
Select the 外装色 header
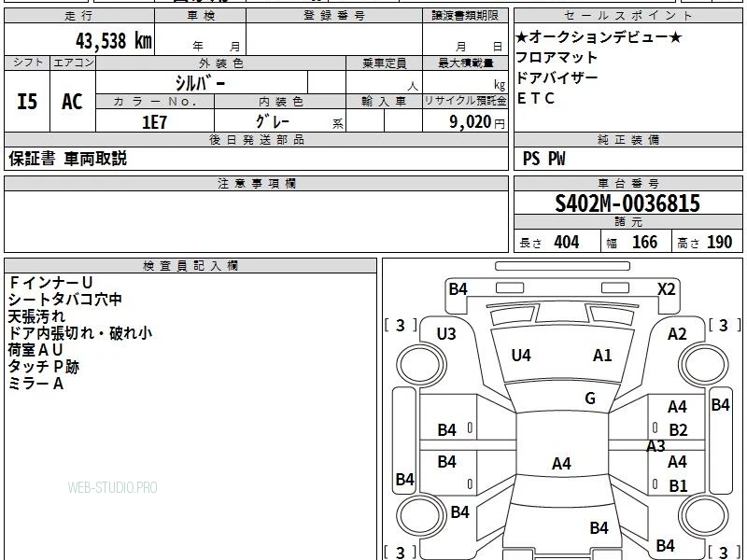221,63
